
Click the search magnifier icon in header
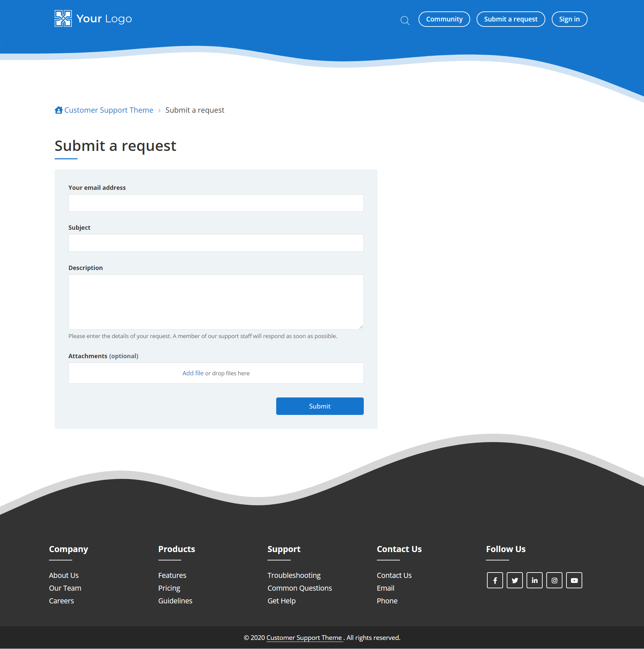[x=405, y=20]
